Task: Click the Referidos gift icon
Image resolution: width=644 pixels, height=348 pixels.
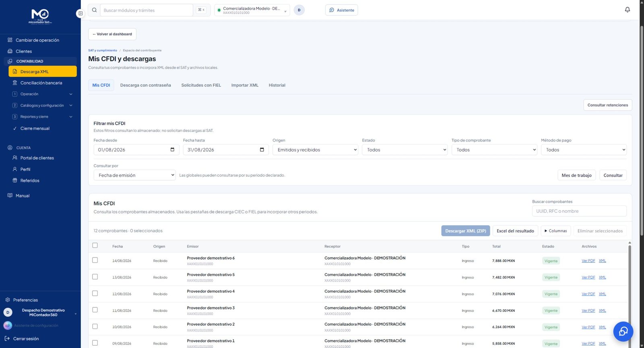Action: pyautogui.click(x=15, y=180)
